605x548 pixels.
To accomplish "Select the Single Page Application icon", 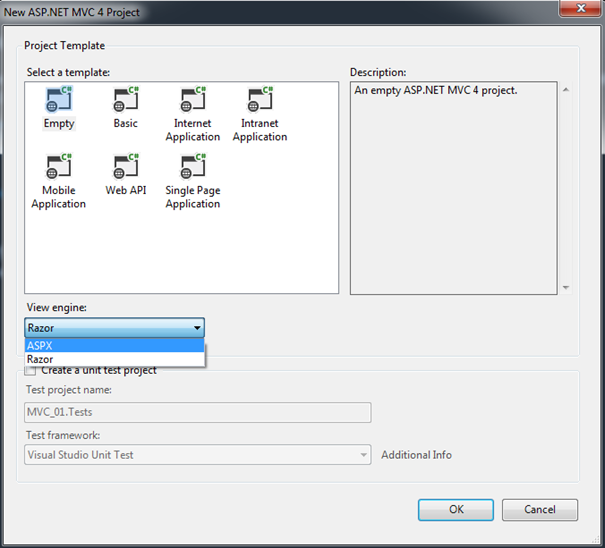I will coord(192,167).
